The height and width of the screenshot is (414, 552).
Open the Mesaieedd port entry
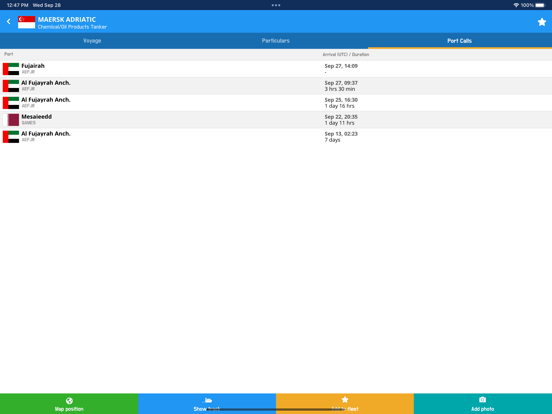(276, 120)
